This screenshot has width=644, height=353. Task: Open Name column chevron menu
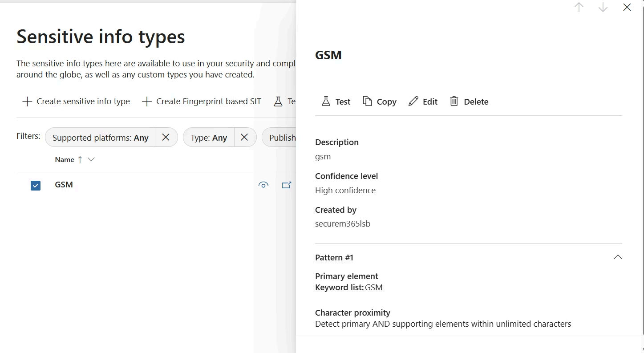pyautogui.click(x=91, y=159)
